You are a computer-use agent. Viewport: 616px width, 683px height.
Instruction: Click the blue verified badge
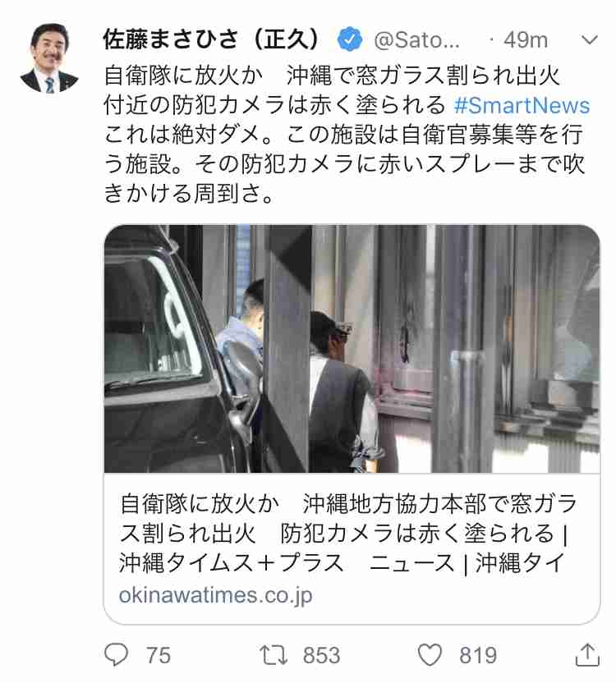(x=350, y=39)
